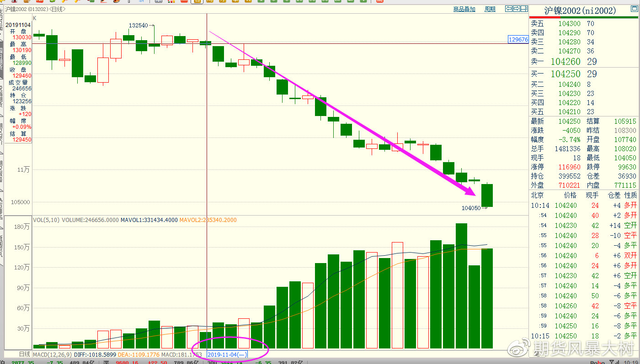Image resolution: width=640 pixels, height=364 pixels.
Task: Toggle the side panel layout icon
Action: tap(524, 9)
